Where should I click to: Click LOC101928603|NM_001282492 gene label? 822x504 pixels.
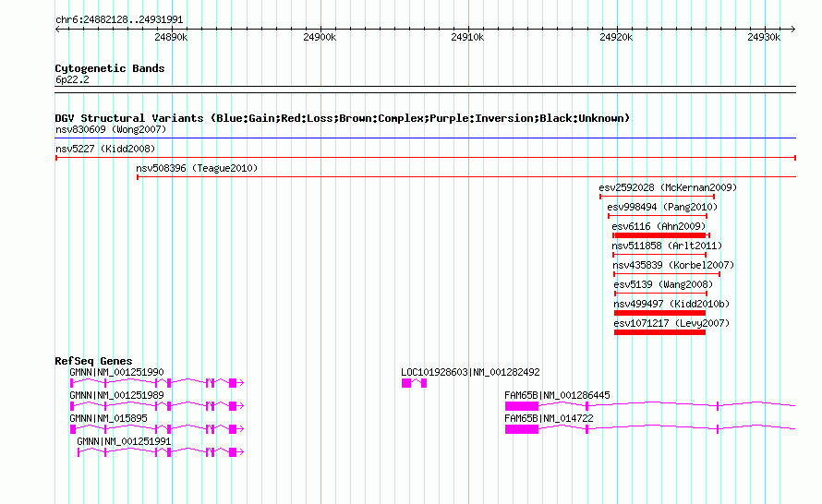470,372
